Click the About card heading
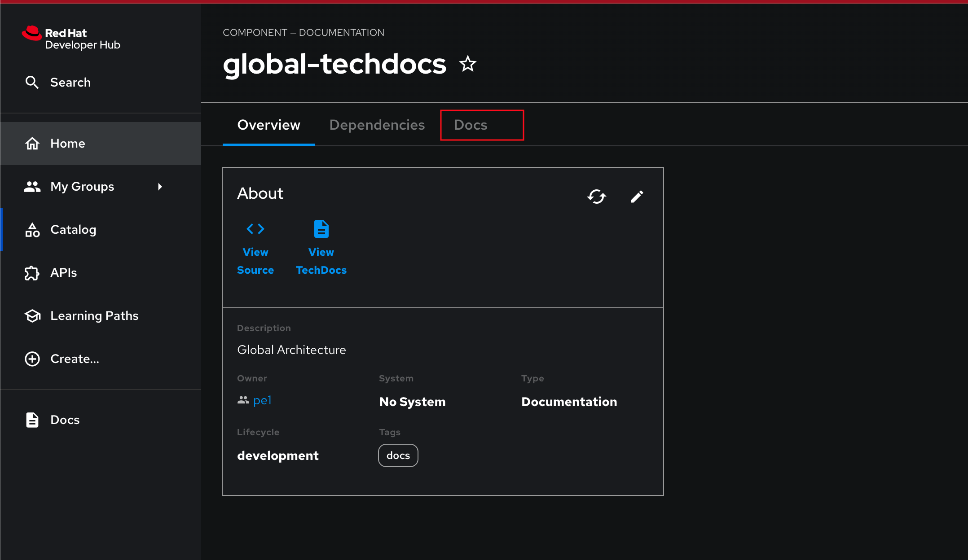968x560 pixels. point(260,193)
